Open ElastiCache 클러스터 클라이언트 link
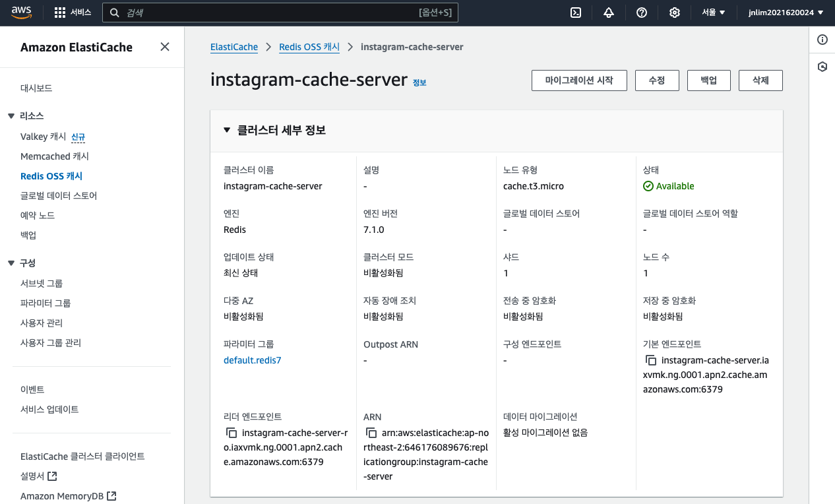Screen dimensions: 835x504 click(x=82, y=456)
